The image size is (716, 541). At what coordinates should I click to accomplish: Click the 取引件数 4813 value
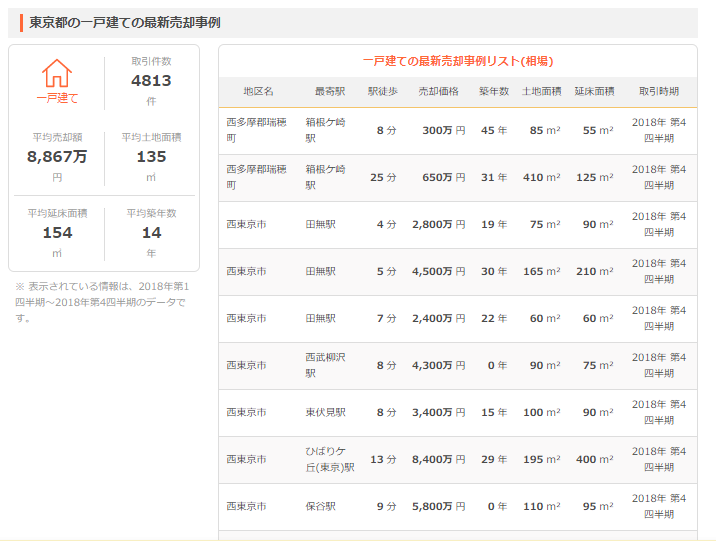click(151, 81)
